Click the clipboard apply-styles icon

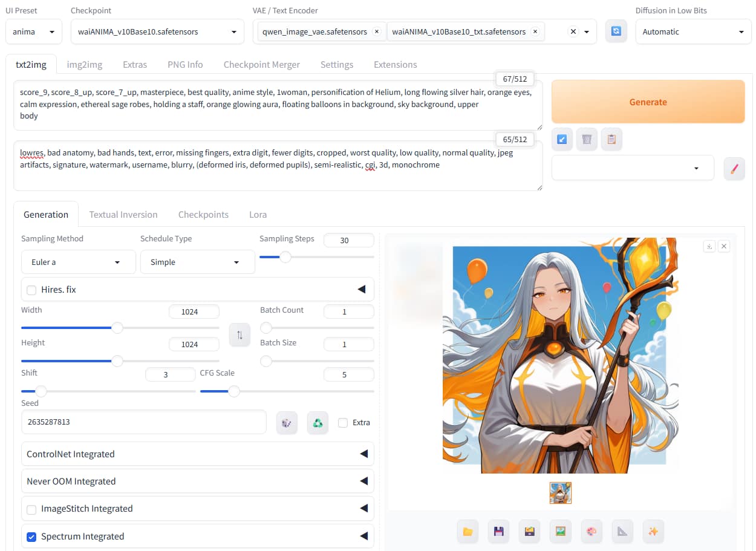click(x=611, y=139)
